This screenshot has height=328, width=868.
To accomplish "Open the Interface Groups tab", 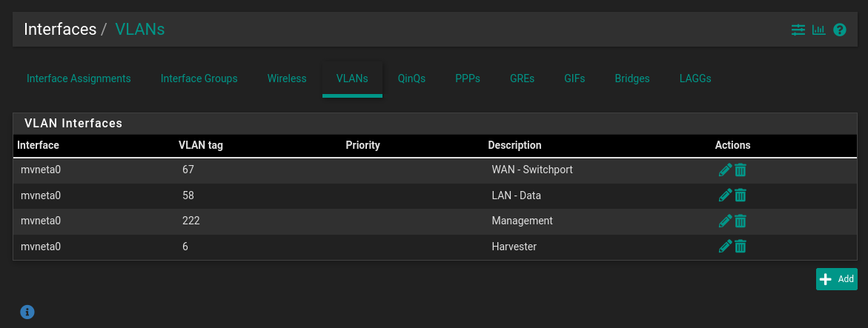I will click(199, 78).
